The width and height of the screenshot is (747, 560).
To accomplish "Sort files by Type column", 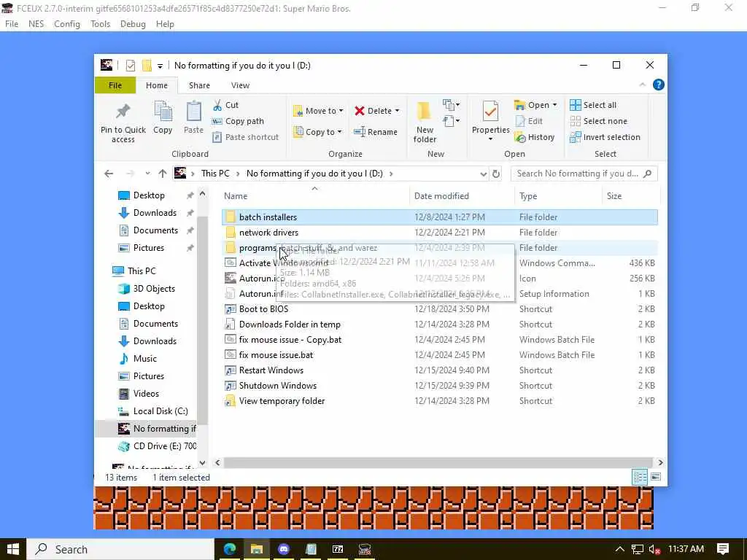I will pyautogui.click(x=558, y=195).
